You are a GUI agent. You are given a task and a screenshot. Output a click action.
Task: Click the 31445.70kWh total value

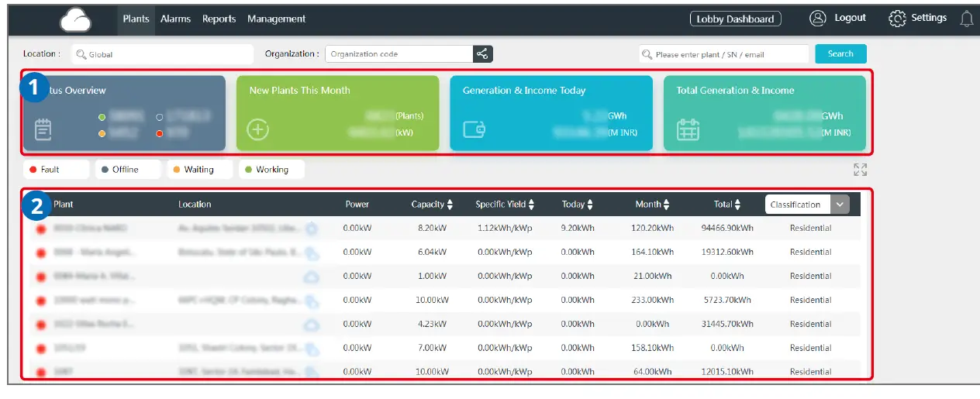727,325
